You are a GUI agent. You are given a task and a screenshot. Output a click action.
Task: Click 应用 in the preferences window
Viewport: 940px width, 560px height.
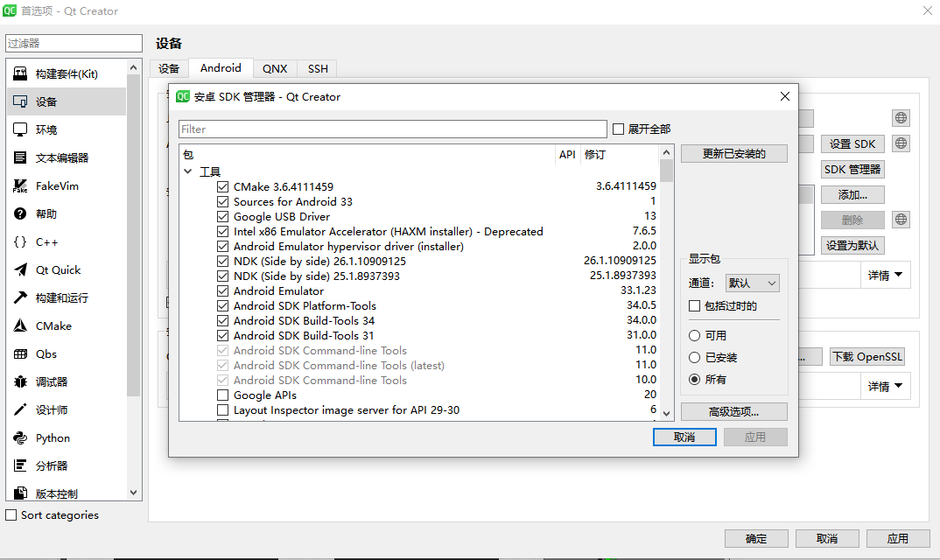pyautogui.click(x=897, y=538)
